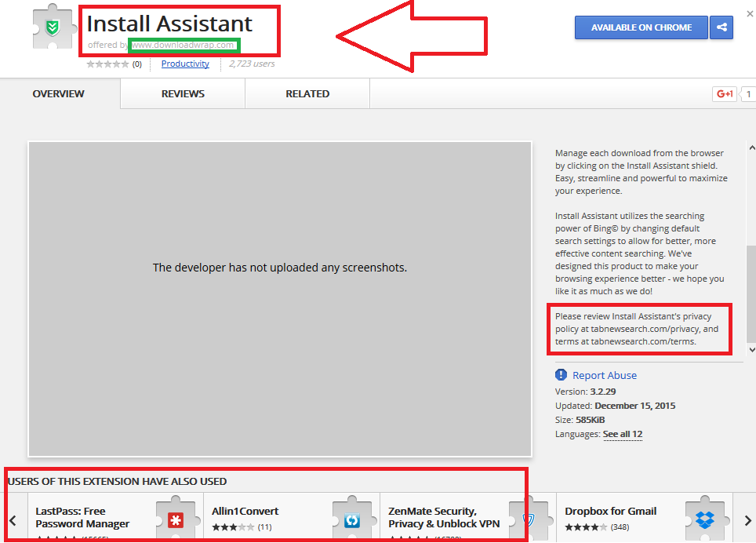Click the empty star rating row
Screen dimensions: 756x543
[107, 64]
